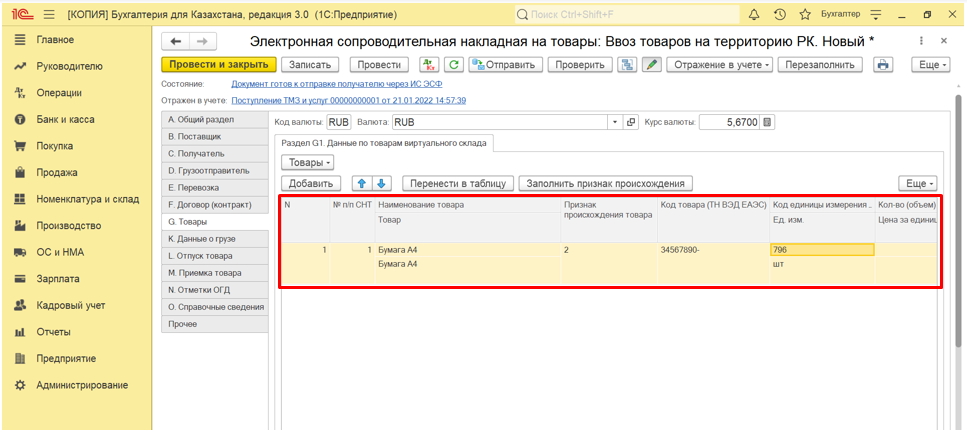The height and width of the screenshot is (439, 967).
Task: Open the history clock icon
Action: (779, 14)
